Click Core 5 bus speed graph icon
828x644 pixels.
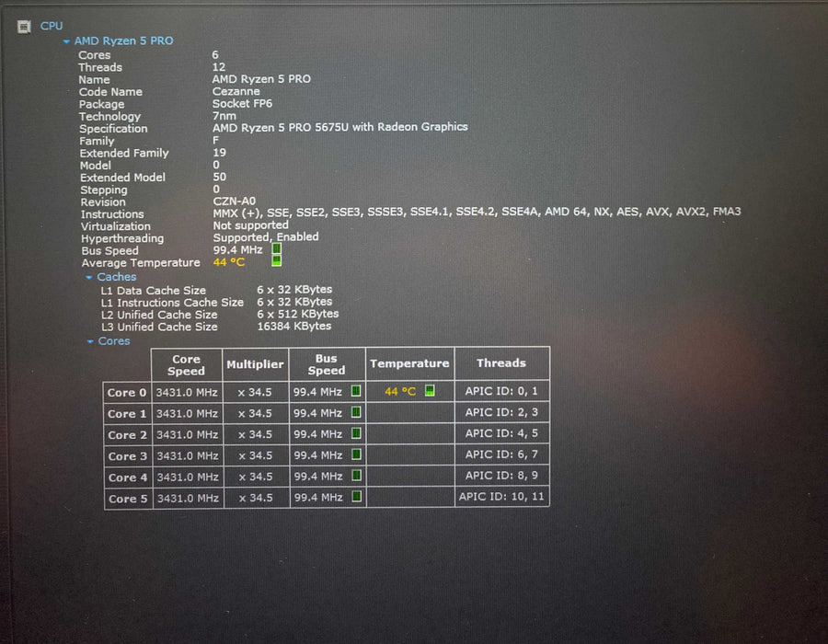pos(356,497)
